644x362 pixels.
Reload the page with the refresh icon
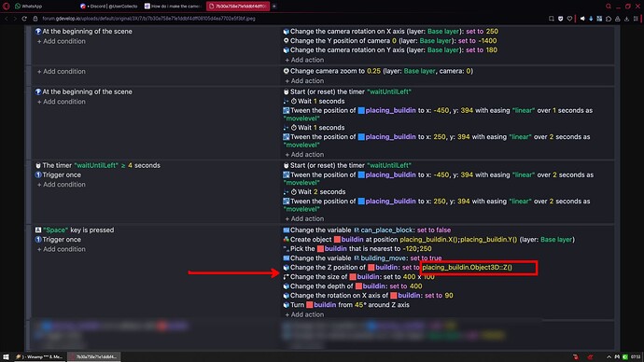point(24,19)
